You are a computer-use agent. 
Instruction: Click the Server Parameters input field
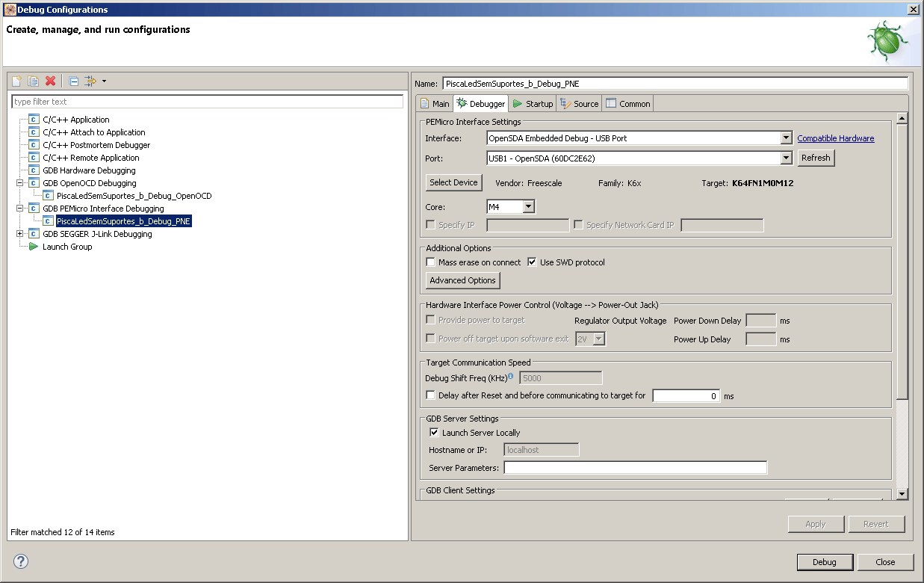click(635, 468)
